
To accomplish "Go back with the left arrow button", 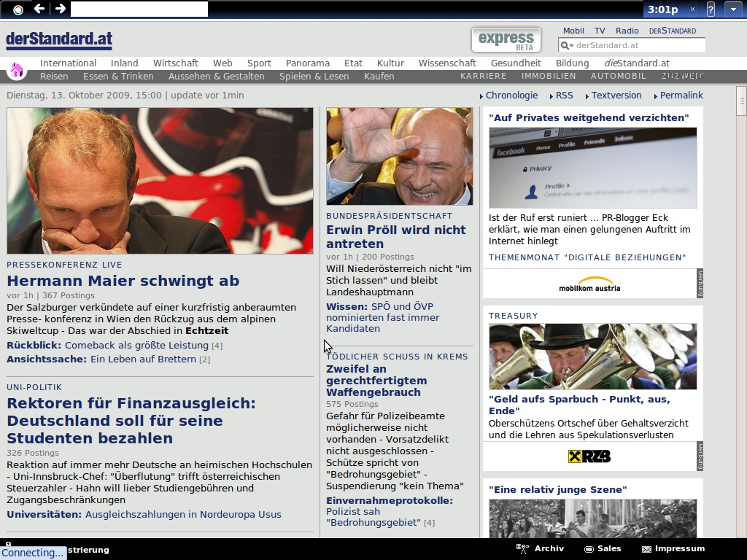I will tap(39, 9).
